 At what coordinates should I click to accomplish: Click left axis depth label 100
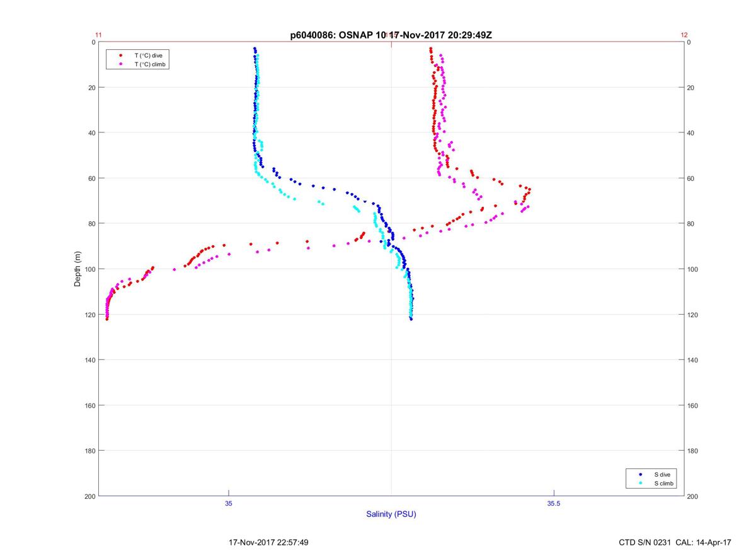pyautogui.click(x=90, y=269)
